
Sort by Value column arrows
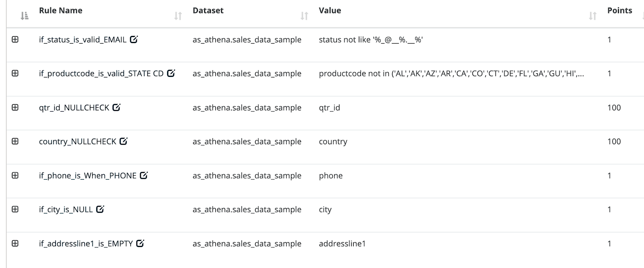(592, 16)
